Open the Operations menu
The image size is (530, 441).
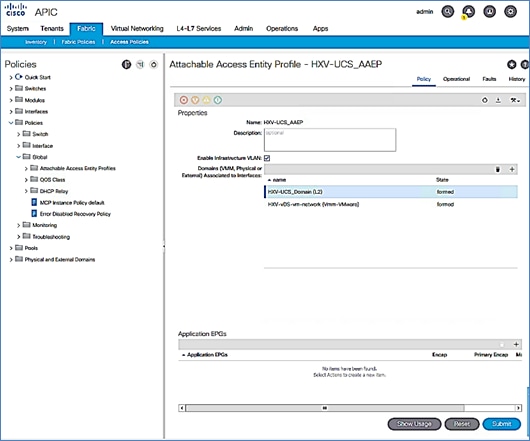coord(282,29)
